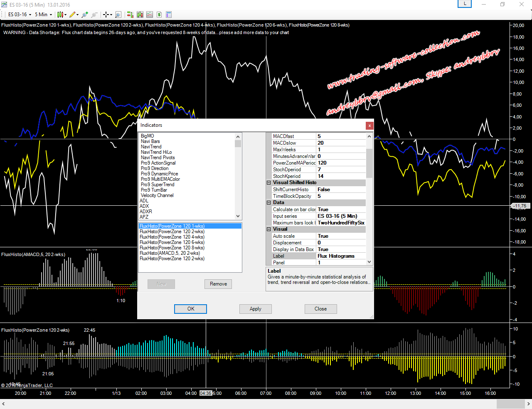This screenshot has width=532, height=409.
Task: Open the chart properties icon
Action: (169, 15)
